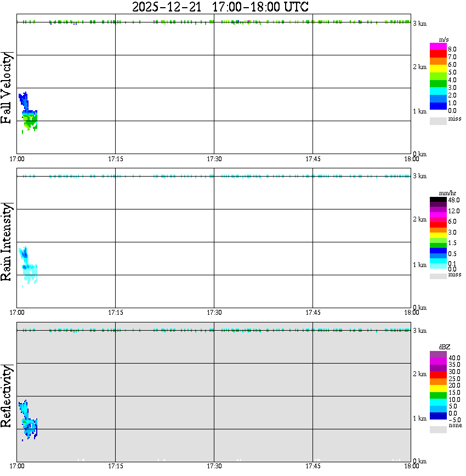
Task: Click the Reflectivity axis label
Action: (7, 396)
